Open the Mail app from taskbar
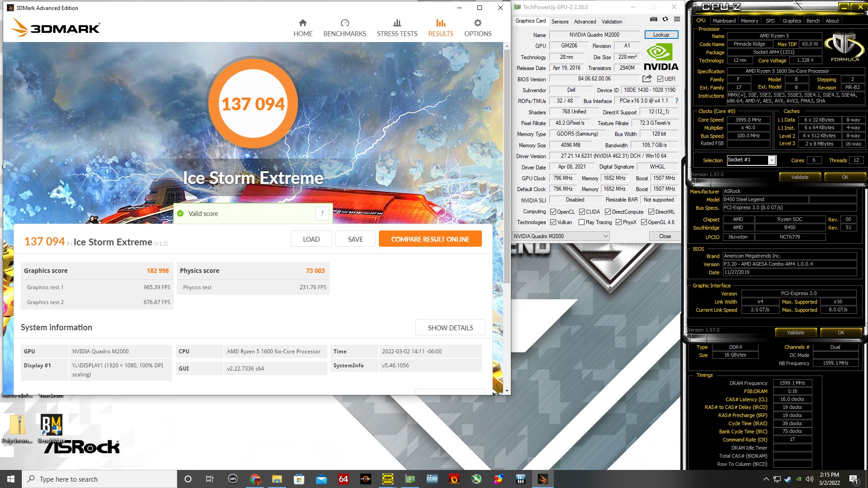The width and height of the screenshot is (868, 488). 321,479
